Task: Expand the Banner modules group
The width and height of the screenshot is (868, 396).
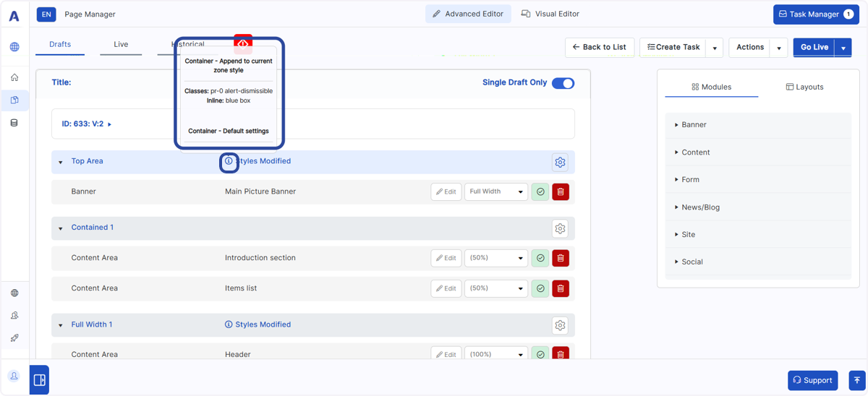Action: coord(758,125)
